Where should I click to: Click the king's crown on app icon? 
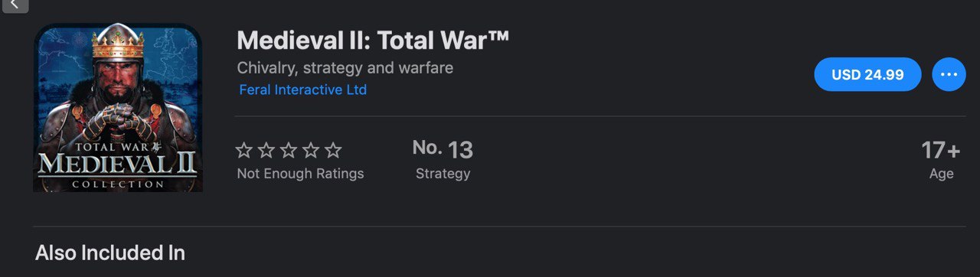tap(118, 44)
